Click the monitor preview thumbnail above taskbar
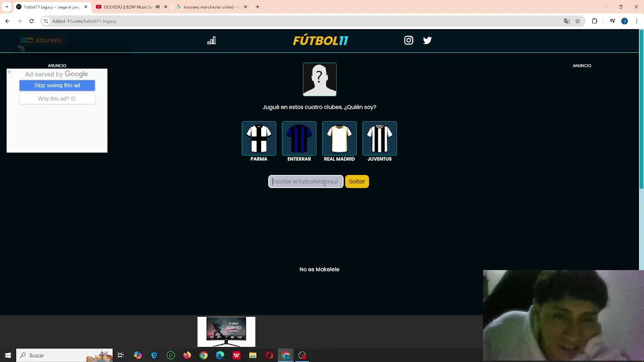The height and width of the screenshot is (362, 644). coord(226,332)
